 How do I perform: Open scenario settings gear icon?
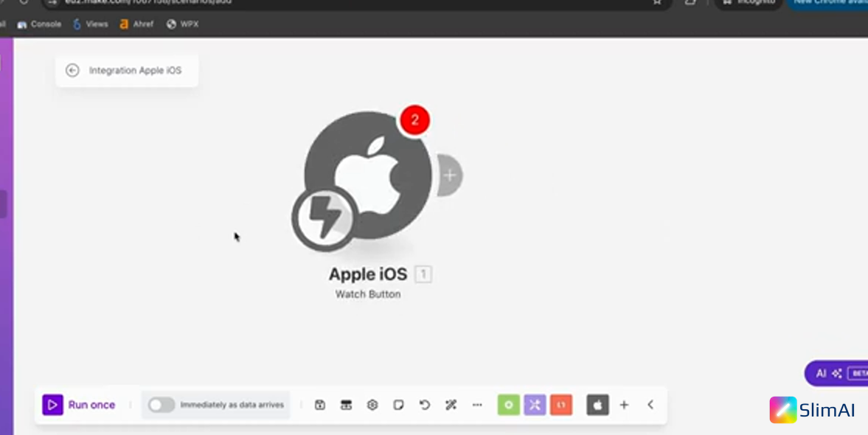coord(372,405)
